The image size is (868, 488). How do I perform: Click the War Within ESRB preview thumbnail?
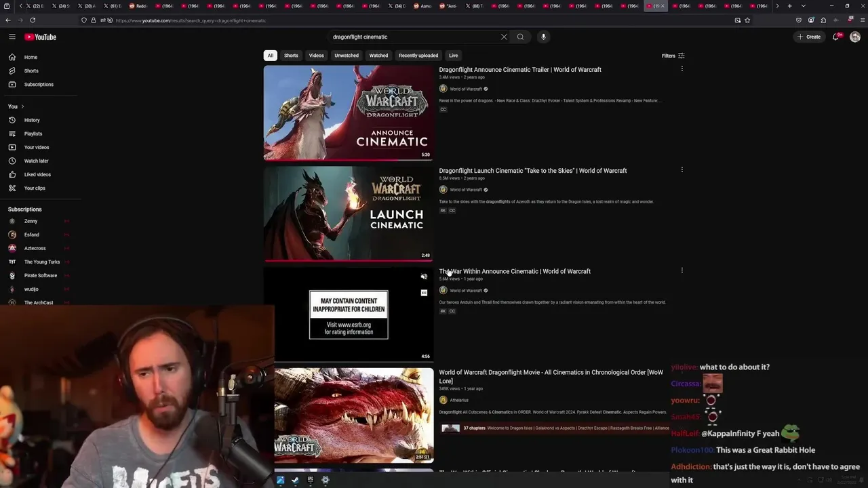[x=349, y=314]
